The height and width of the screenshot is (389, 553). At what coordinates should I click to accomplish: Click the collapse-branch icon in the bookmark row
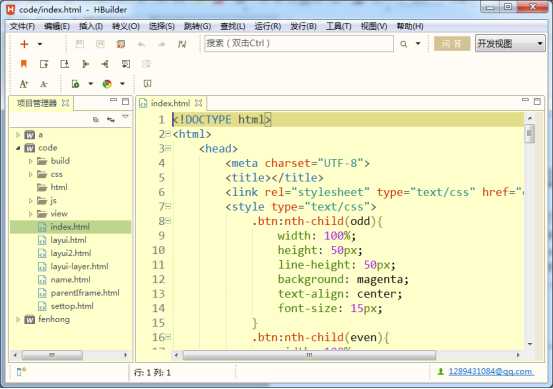coord(105,64)
